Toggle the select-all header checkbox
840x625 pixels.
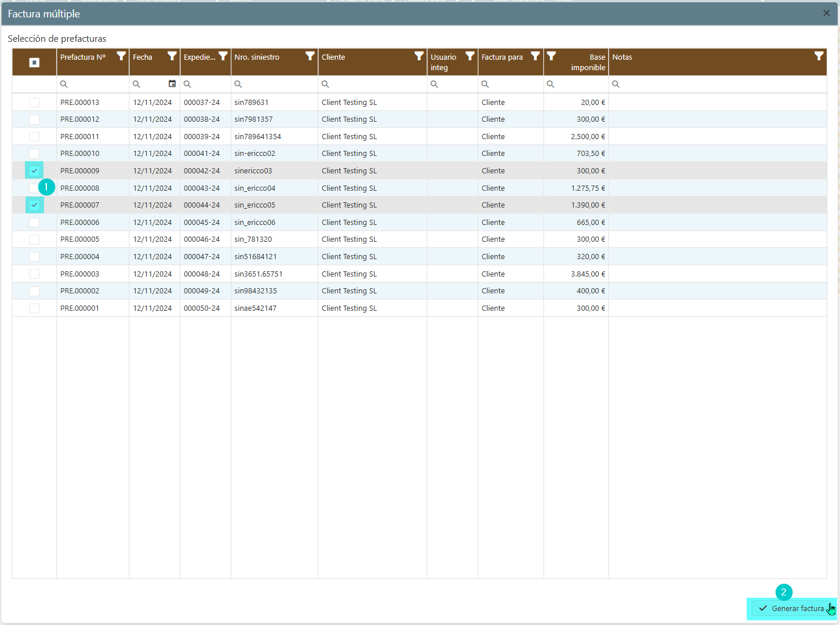pyautogui.click(x=34, y=63)
